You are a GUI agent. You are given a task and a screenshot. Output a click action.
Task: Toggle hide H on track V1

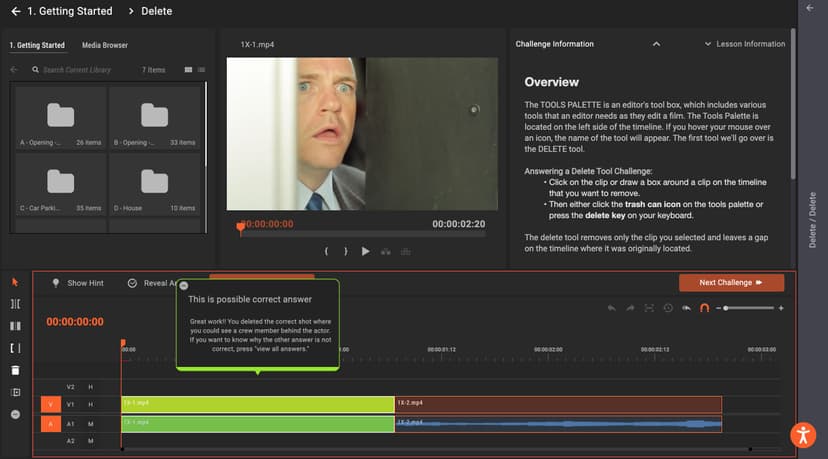(91, 405)
